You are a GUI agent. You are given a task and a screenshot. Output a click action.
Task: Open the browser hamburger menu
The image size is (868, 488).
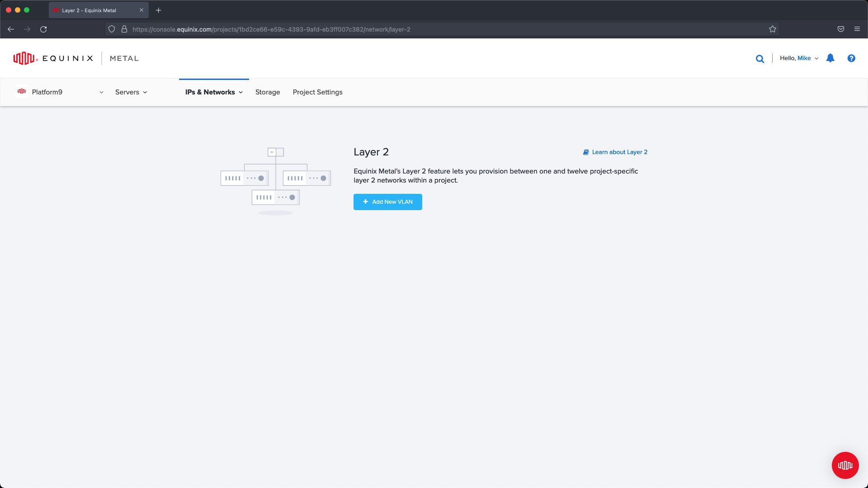pyautogui.click(x=857, y=29)
